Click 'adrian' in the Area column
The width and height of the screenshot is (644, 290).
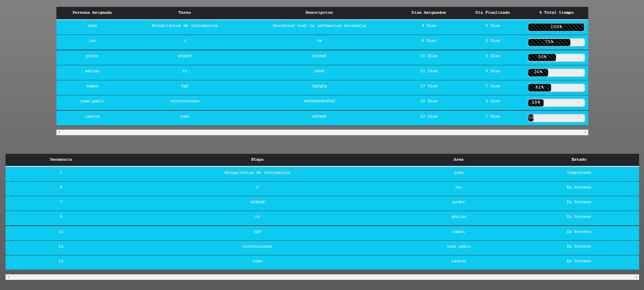point(458,217)
